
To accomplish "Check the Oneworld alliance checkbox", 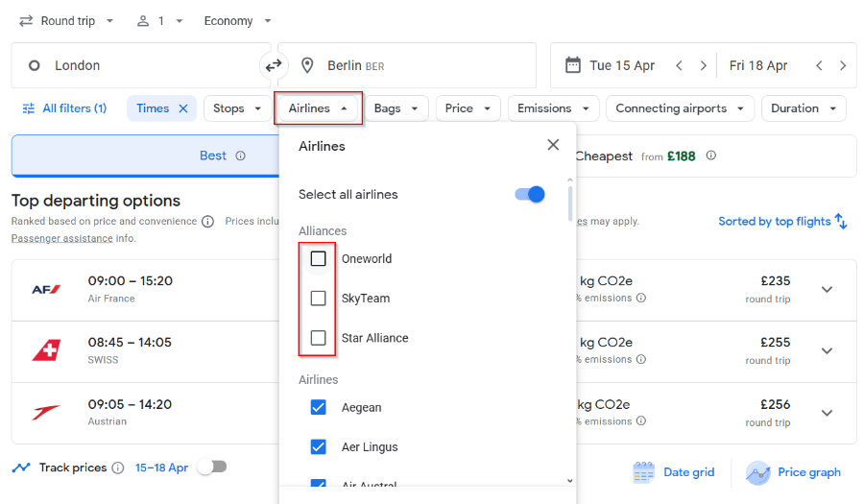I will (x=318, y=258).
